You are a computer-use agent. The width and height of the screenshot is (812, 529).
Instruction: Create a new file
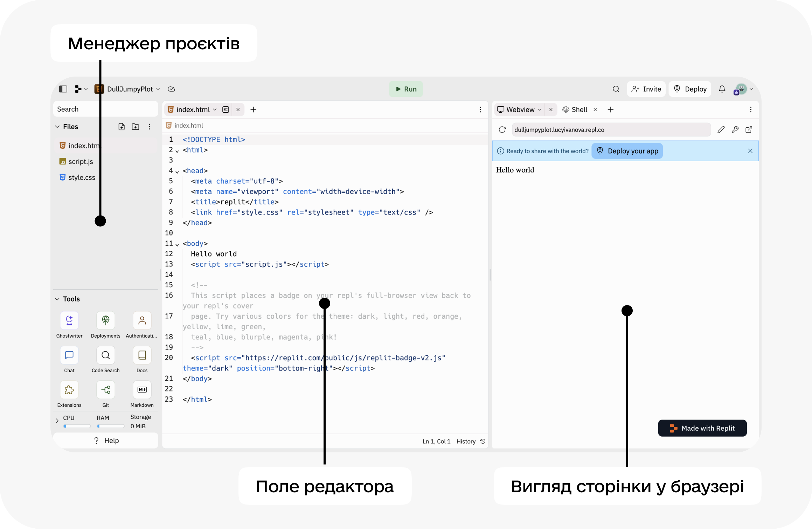pyautogui.click(x=122, y=127)
